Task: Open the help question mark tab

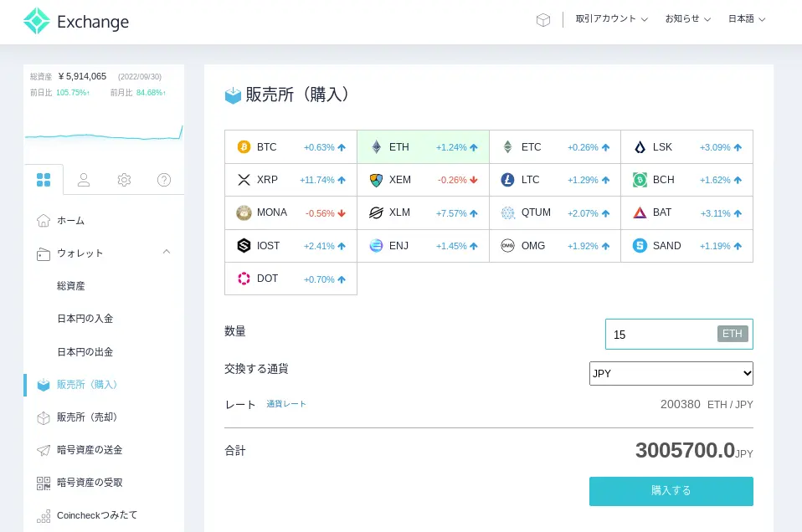Action: pyautogui.click(x=164, y=180)
